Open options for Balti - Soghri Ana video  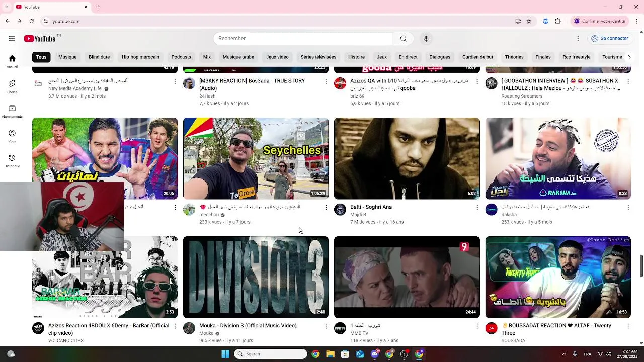pos(477,207)
